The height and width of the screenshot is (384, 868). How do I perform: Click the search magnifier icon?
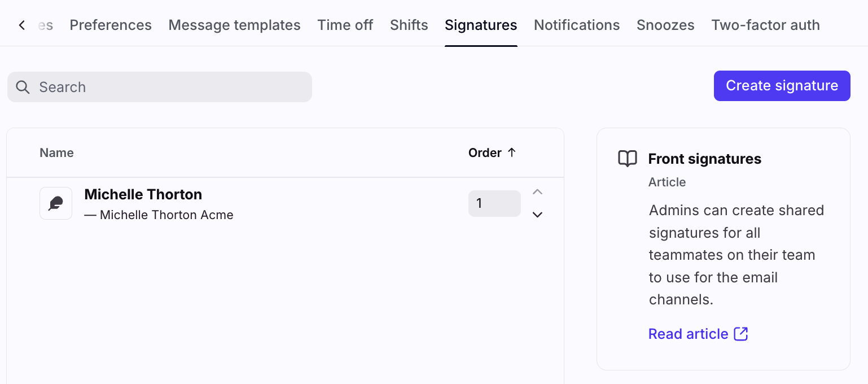point(23,87)
